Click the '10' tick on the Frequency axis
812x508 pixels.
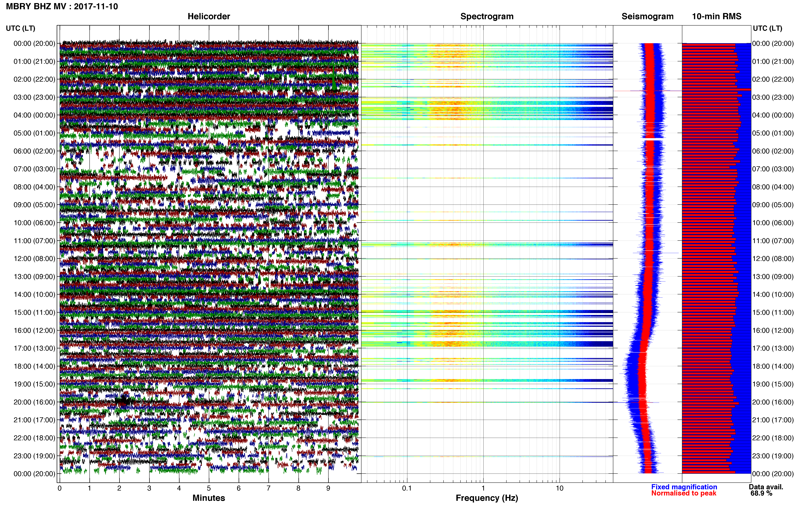[x=559, y=488]
